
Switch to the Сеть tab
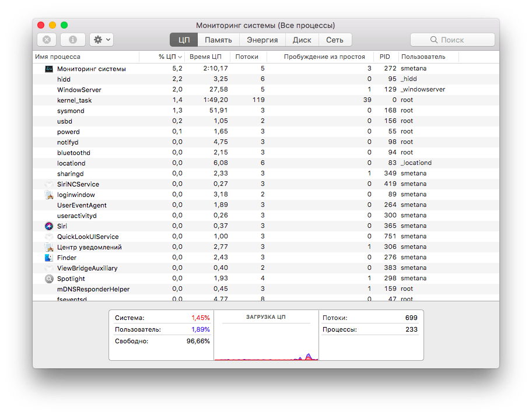334,40
